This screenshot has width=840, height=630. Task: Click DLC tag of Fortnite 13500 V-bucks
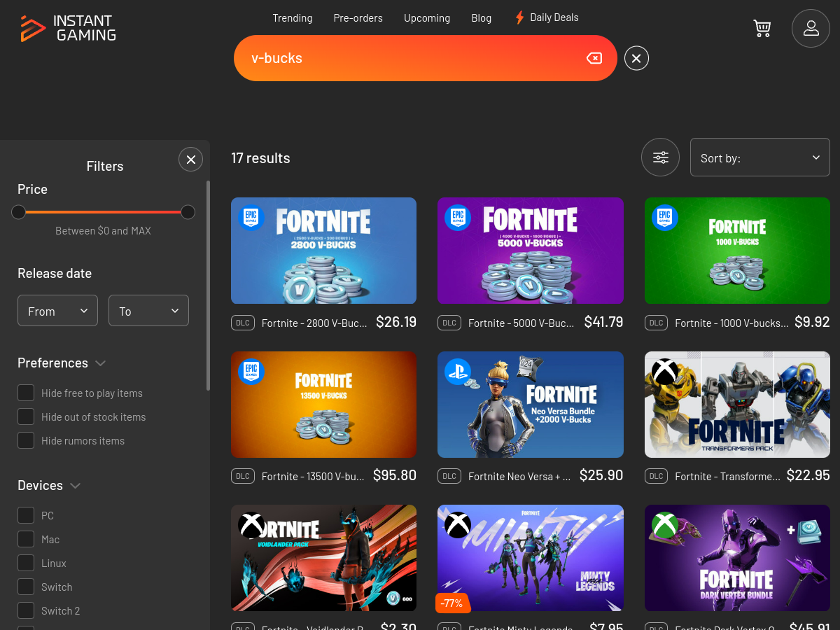pos(243,476)
